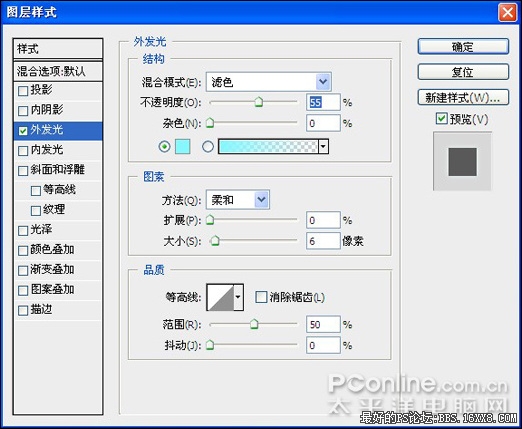522x429 pixels.
Task: Toggle the 预览(V) preview checkbox
Action: coord(441,118)
